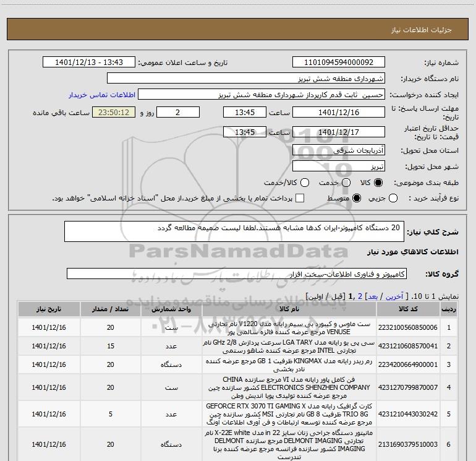Choose the جزیی purchase type radio
The height and width of the screenshot is (461, 476).
click(x=393, y=198)
